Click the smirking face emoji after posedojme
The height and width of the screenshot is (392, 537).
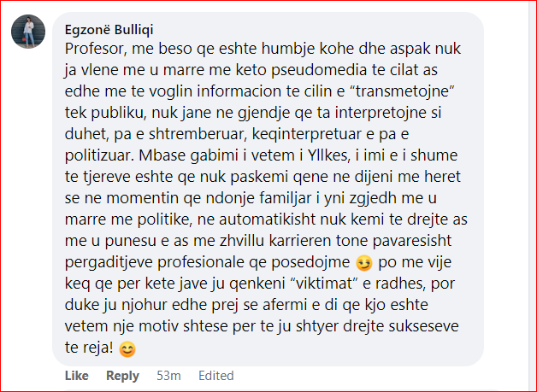tap(364, 263)
